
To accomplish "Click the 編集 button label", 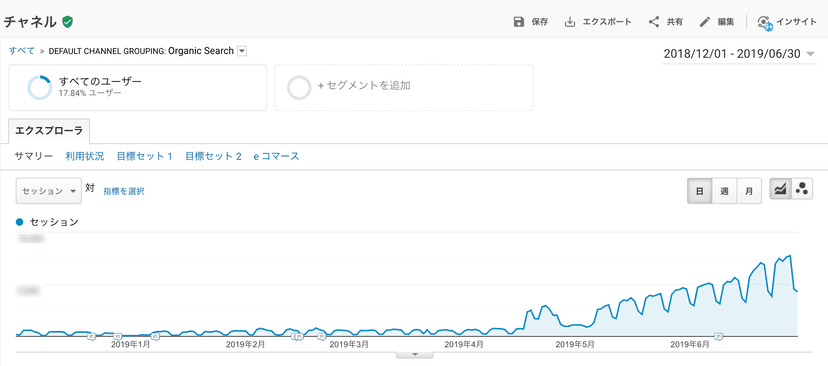I will point(726,22).
